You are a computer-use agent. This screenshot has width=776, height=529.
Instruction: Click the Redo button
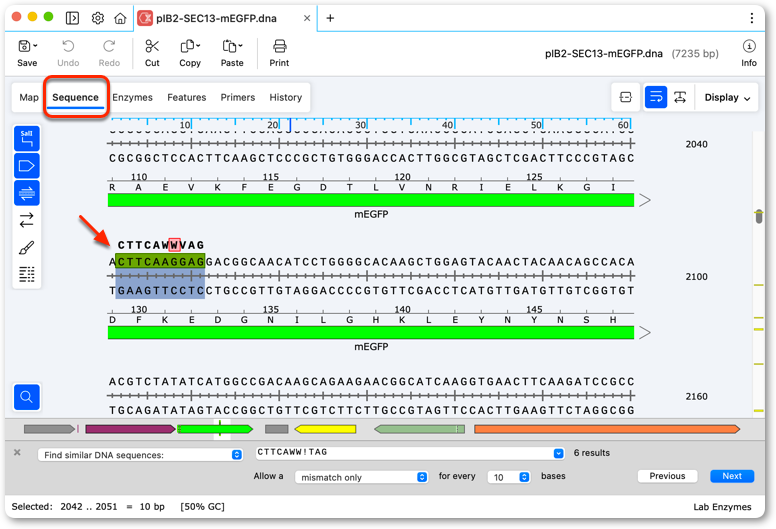[x=109, y=53]
